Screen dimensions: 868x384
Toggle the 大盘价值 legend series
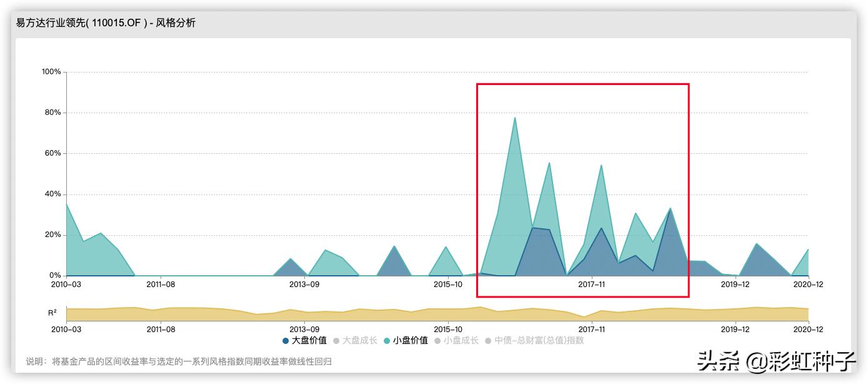pos(304,341)
